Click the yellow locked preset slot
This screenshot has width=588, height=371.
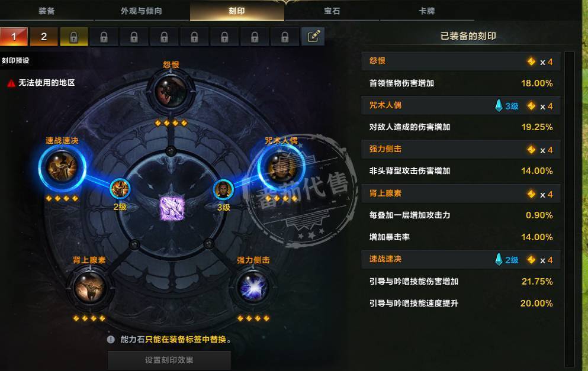coord(74,37)
